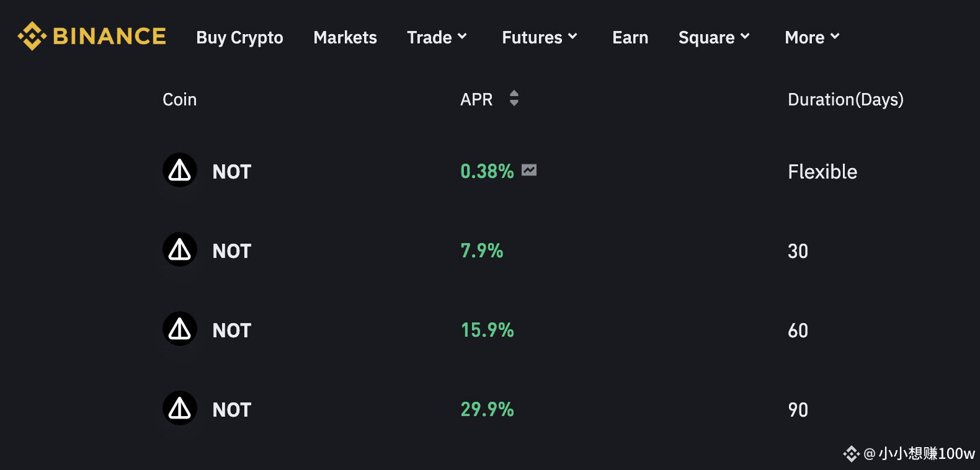Open the APR trend chart icon beside 0.38%
Screen dimensions: 980x470
(529, 170)
